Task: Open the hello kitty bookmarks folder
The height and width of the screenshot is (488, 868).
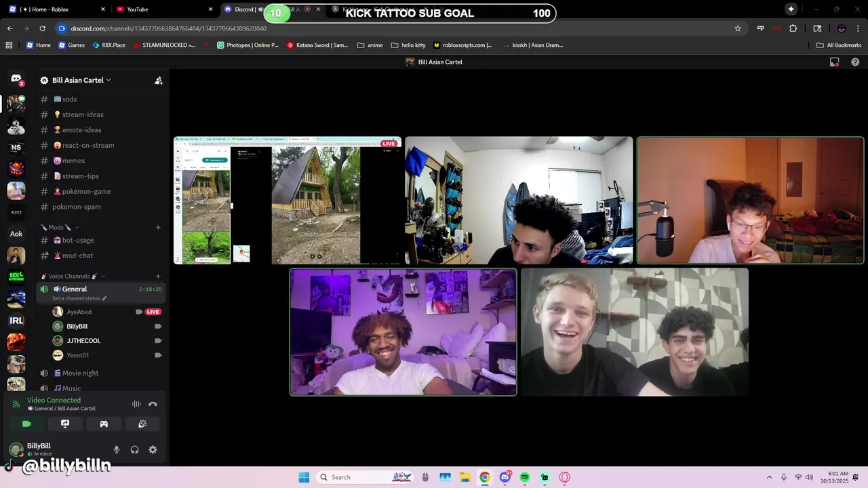Action: (x=408, y=45)
